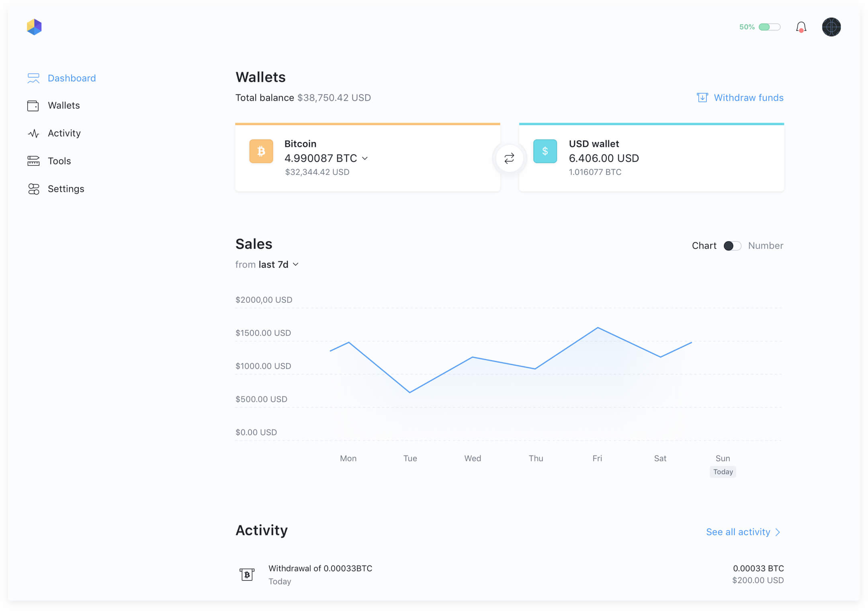Open the user profile avatar
Image resolution: width=868 pixels, height=611 pixels.
point(831,27)
